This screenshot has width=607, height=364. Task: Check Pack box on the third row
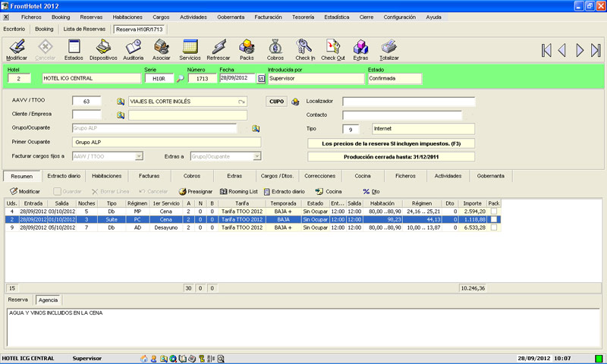click(x=494, y=227)
